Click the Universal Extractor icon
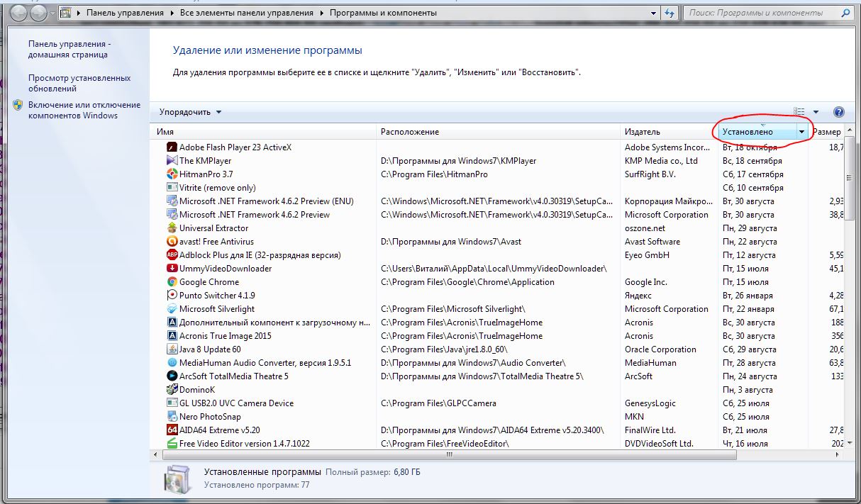Screen dimensions: 861x504 [172, 228]
